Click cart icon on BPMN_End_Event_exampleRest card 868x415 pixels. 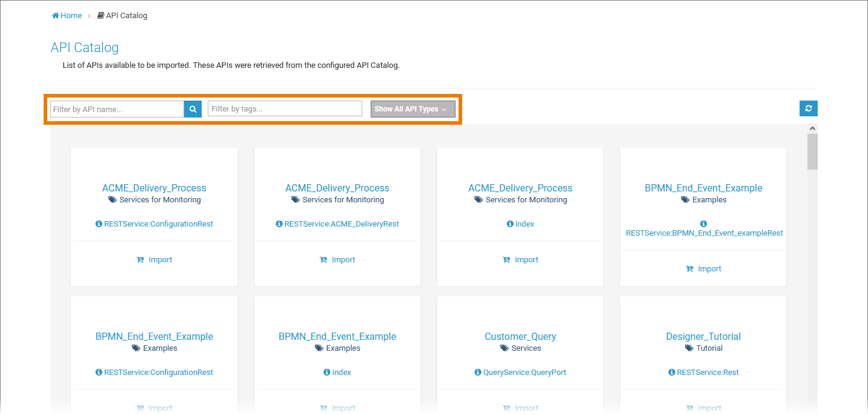tap(689, 269)
